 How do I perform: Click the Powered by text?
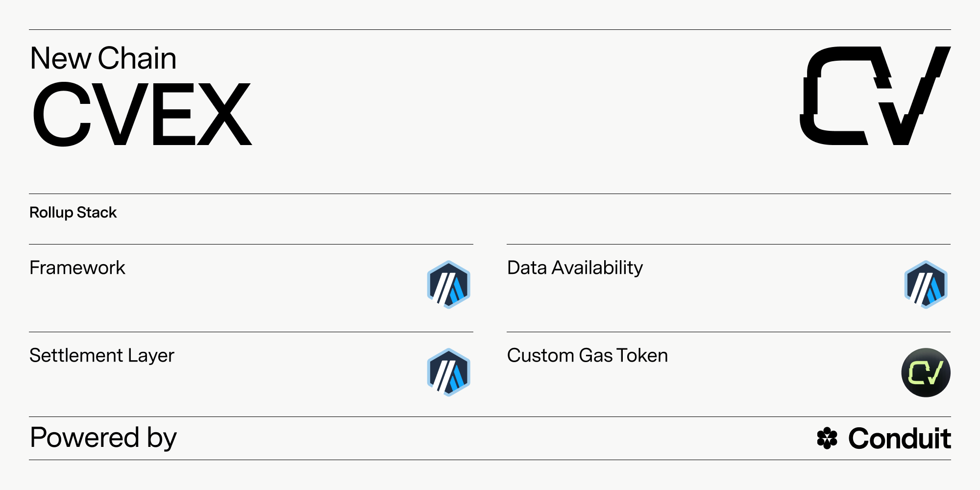click(103, 438)
